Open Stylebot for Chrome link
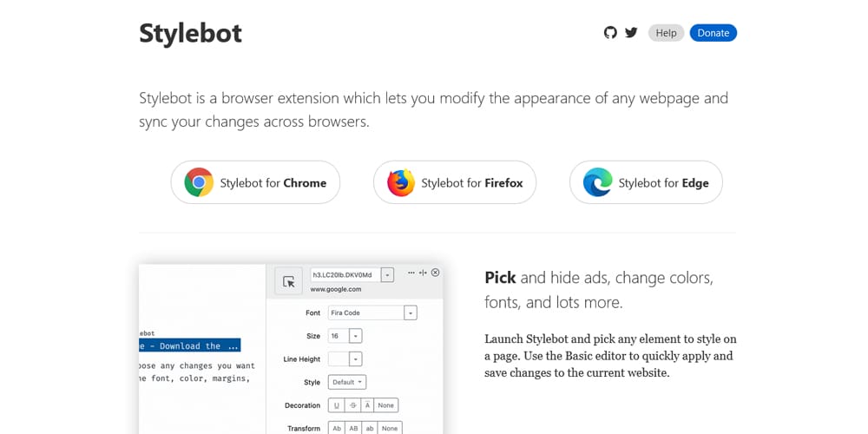This screenshot has height=434, width=868. [x=255, y=182]
